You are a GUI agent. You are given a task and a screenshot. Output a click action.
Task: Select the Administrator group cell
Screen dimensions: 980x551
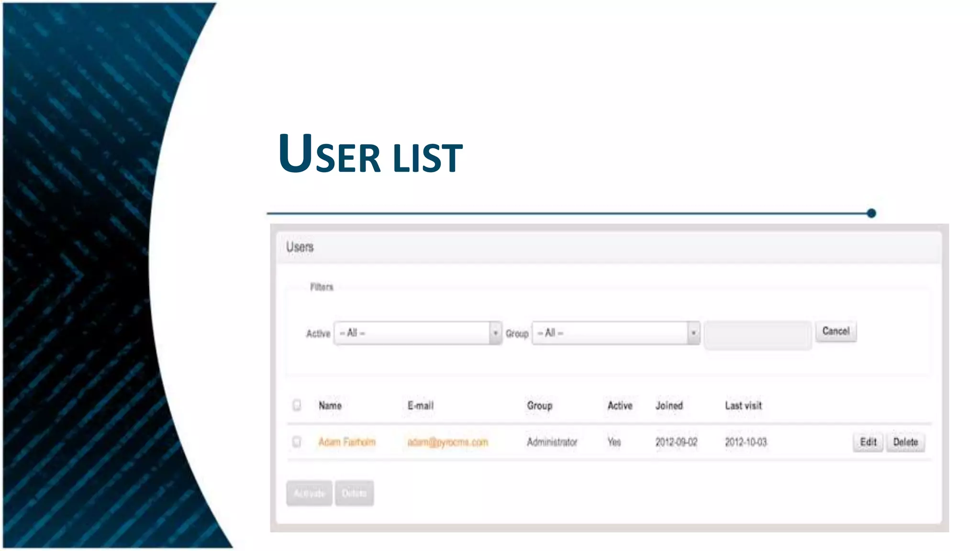pyautogui.click(x=552, y=442)
